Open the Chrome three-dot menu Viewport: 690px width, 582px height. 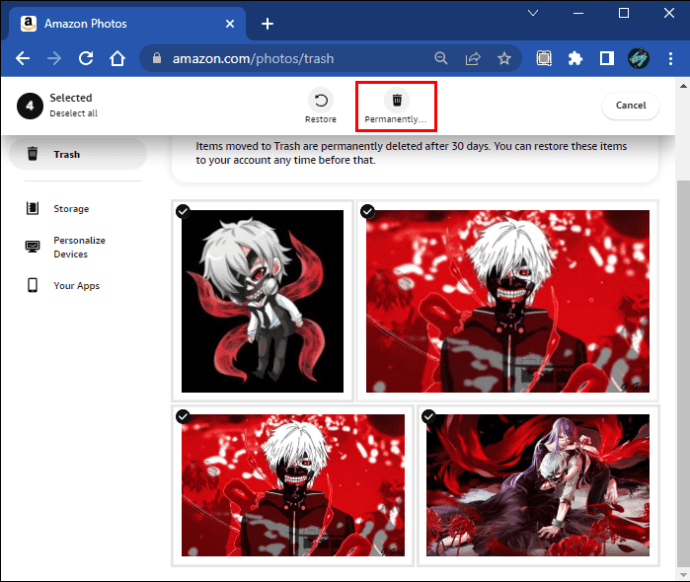click(x=668, y=58)
